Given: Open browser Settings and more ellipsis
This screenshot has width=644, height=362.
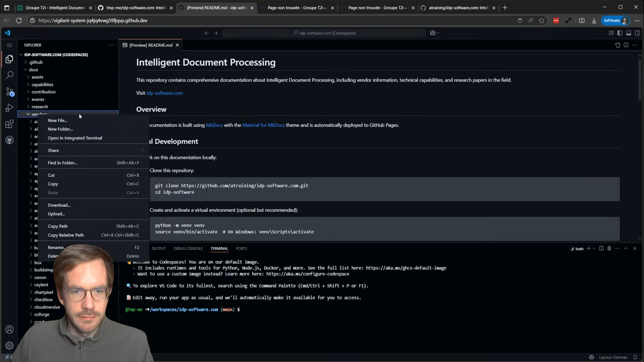Looking at the screenshot, I should coord(636,21).
